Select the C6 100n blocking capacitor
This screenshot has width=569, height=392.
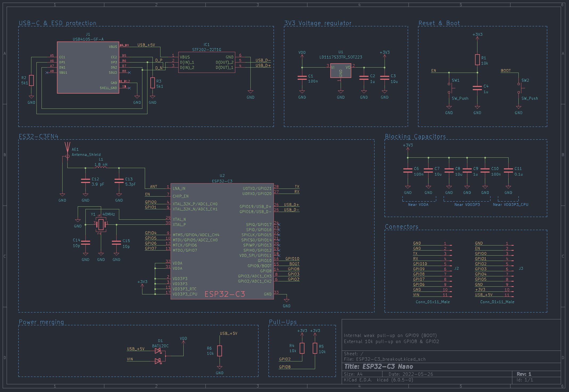(x=408, y=170)
